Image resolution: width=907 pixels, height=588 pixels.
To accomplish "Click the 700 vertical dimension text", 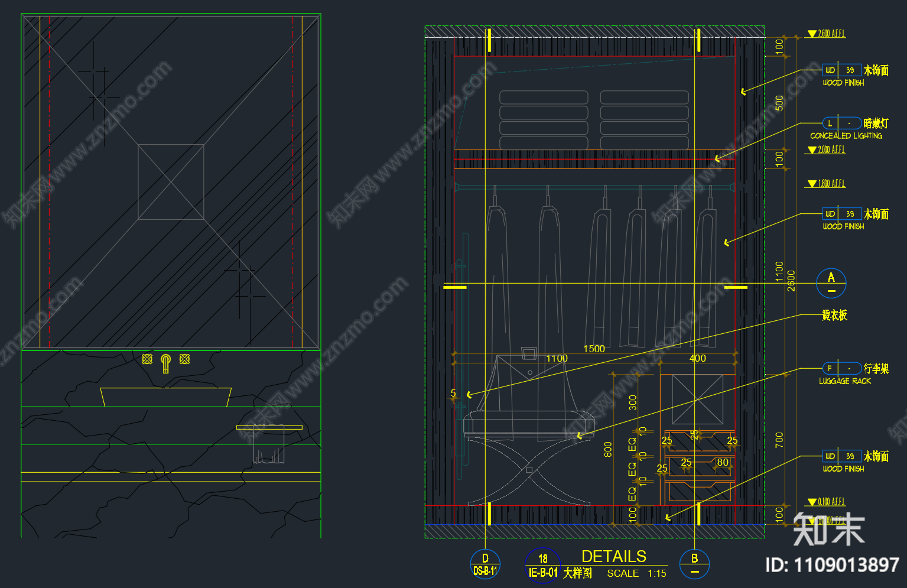I will point(779,439).
